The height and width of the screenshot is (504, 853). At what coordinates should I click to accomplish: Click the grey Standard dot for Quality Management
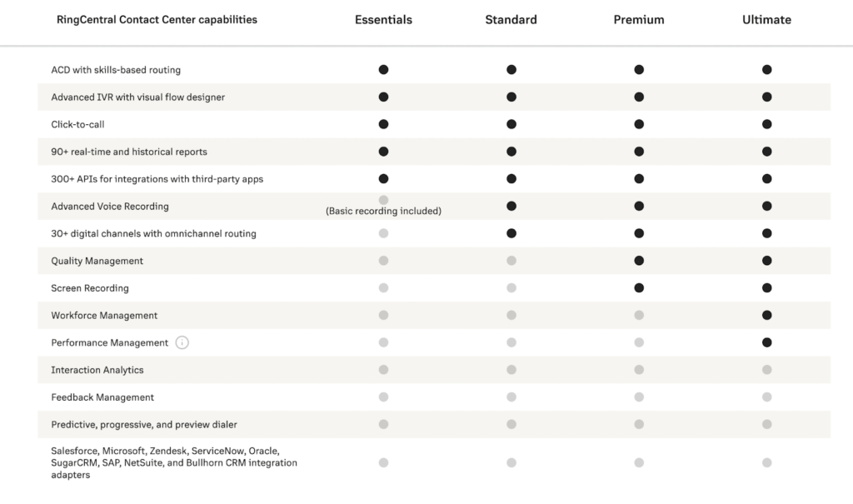[x=511, y=261]
